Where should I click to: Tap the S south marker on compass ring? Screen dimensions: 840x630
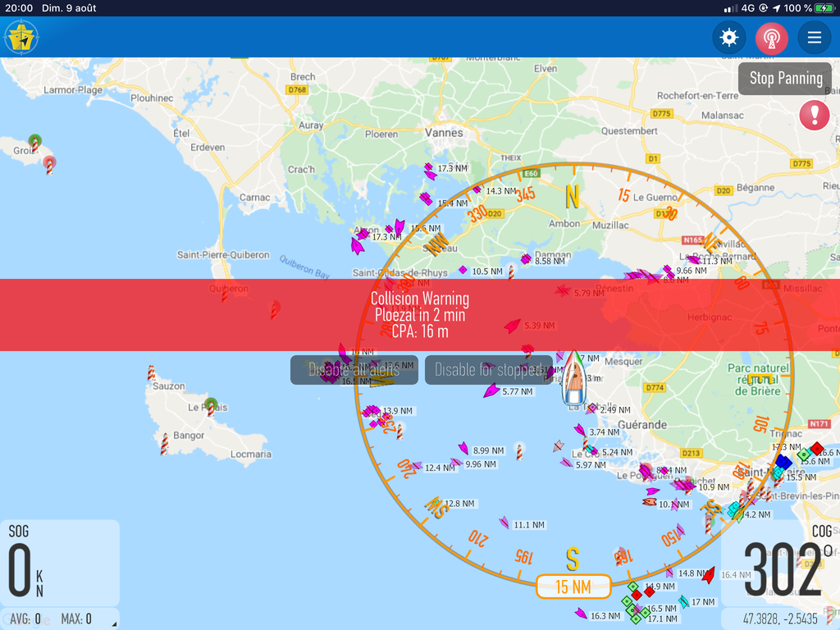[573, 559]
